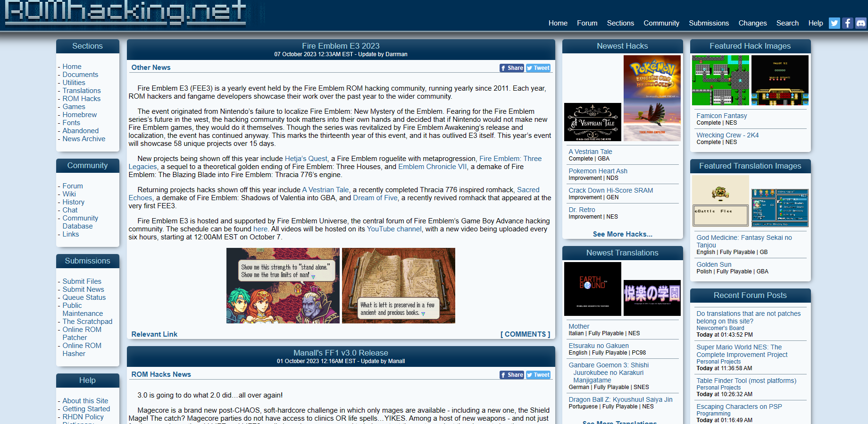Tweet the Fire Emblem E3 post
868x424 pixels.
tap(538, 68)
